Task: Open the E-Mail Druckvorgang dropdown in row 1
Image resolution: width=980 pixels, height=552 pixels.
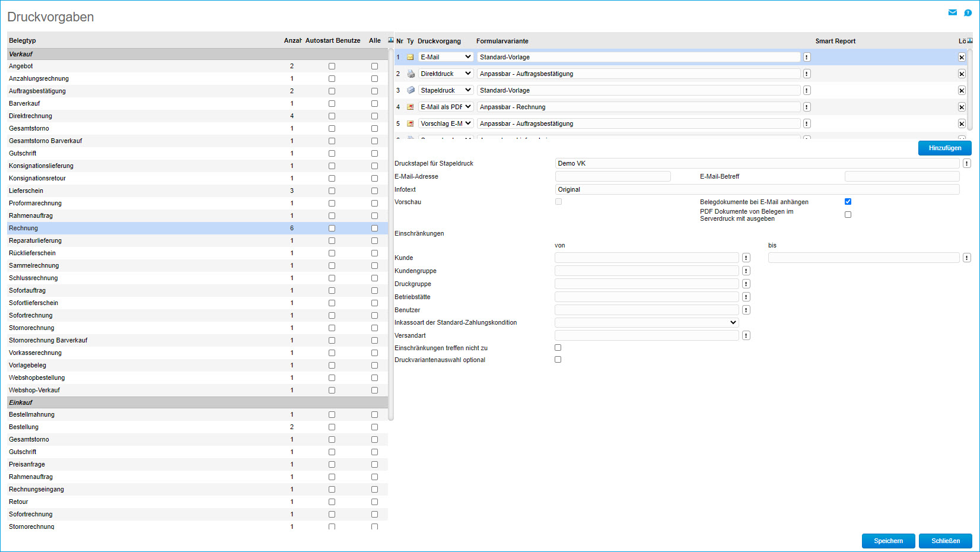Action: coord(446,57)
